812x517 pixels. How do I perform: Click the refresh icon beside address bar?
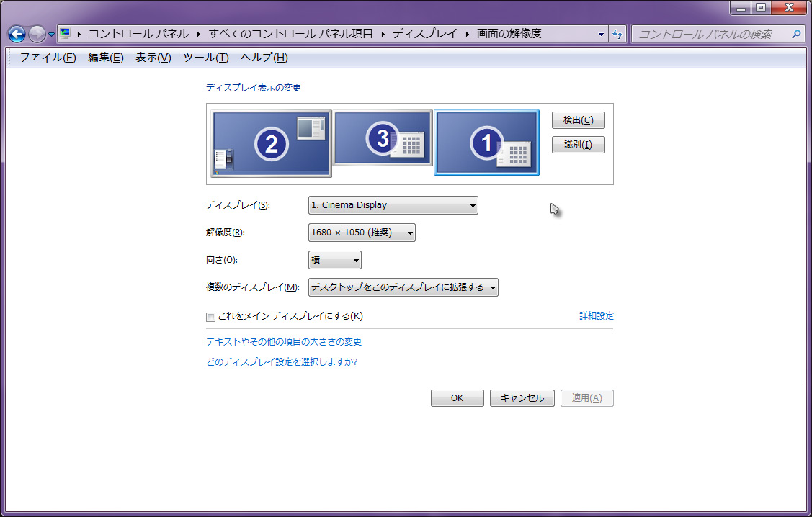click(x=617, y=34)
